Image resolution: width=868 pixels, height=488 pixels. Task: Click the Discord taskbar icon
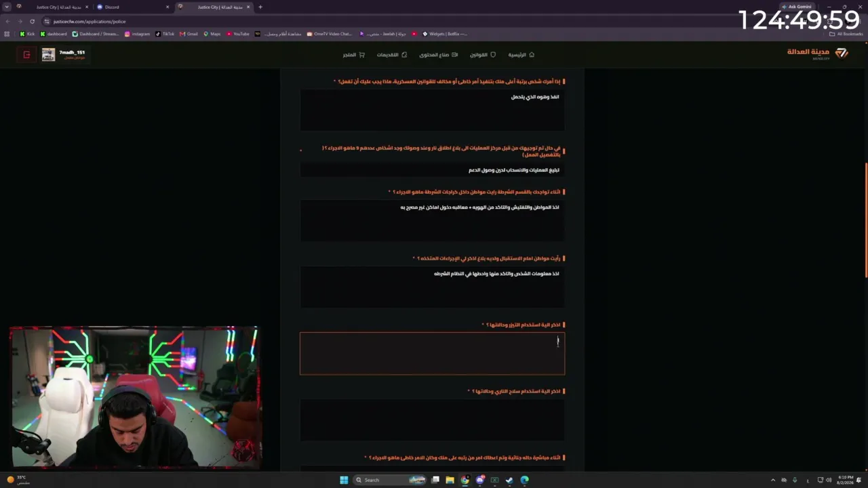pos(479,480)
